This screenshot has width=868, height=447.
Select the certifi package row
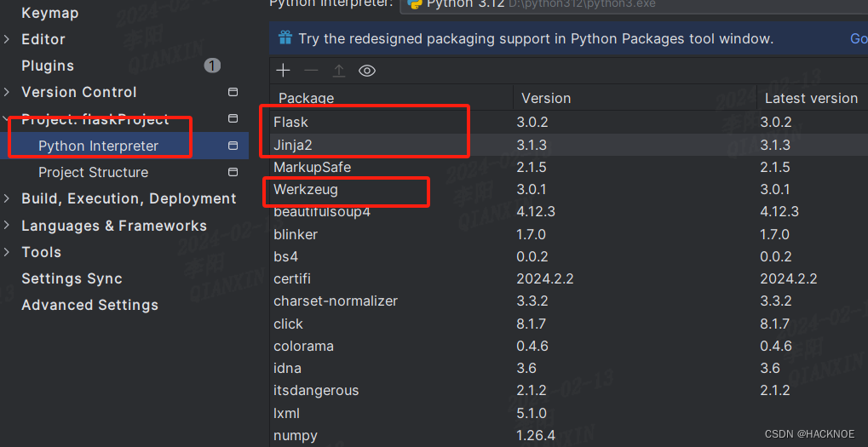click(568, 278)
